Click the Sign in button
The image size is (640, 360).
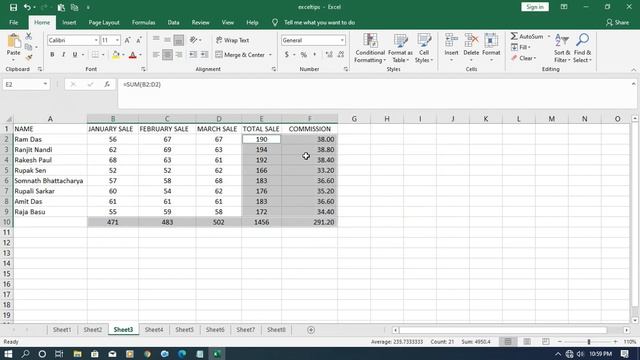(535, 7)
